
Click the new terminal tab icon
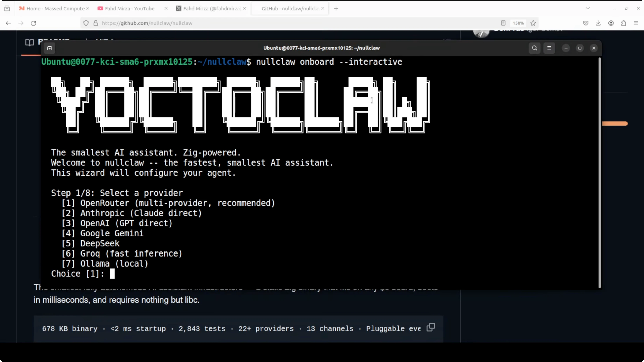pyautogui.click(x=50, y=48)
